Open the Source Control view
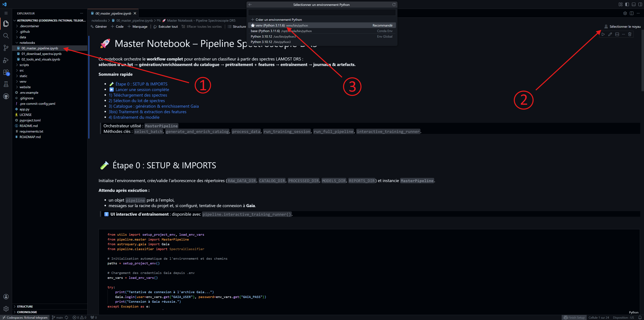 click(x=6, y=48)
